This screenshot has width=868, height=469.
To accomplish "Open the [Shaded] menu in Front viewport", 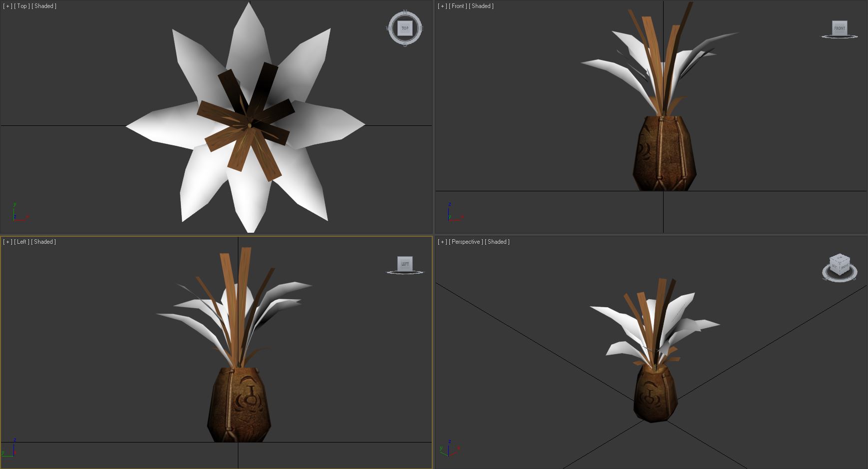I will tap(481, 6).
